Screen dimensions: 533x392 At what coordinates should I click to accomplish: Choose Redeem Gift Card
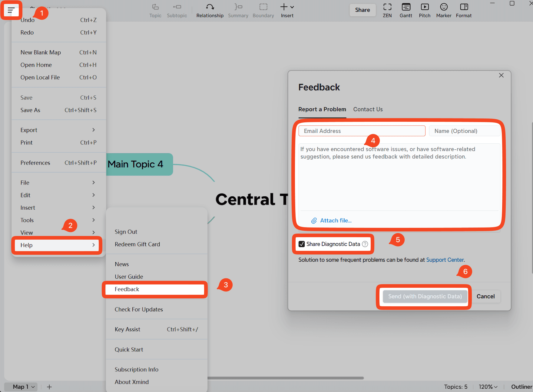[x=157, y=244]
